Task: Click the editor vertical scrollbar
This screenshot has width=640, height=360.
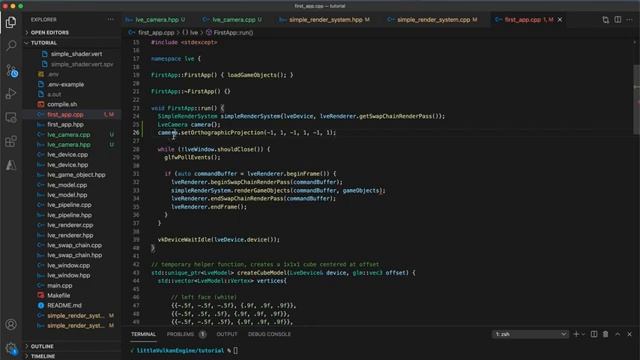Action: (636, 99)
